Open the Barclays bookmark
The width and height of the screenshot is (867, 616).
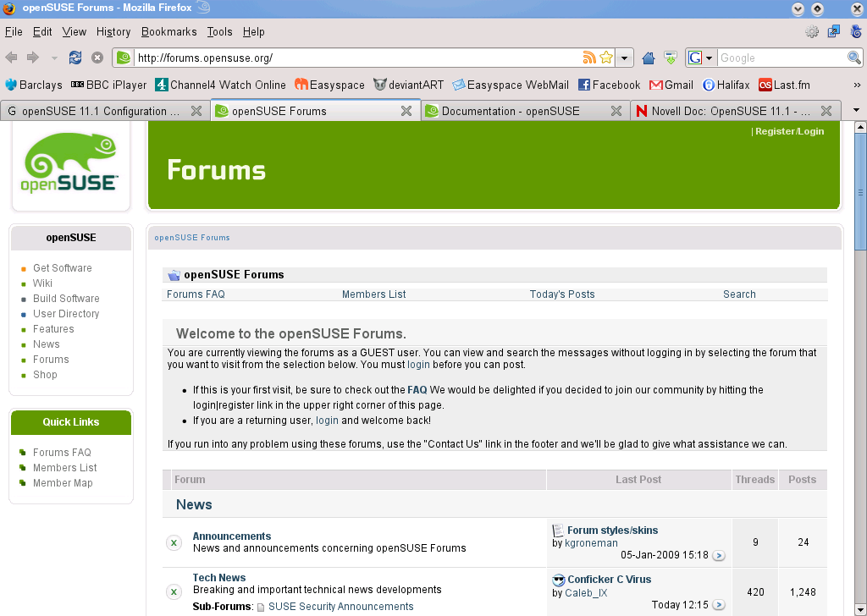point(34,85)
